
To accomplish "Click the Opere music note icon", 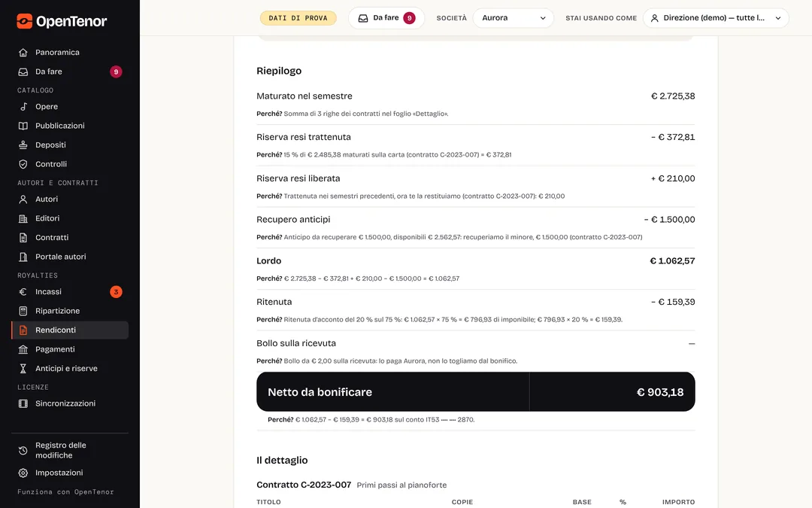I will 23,106.
